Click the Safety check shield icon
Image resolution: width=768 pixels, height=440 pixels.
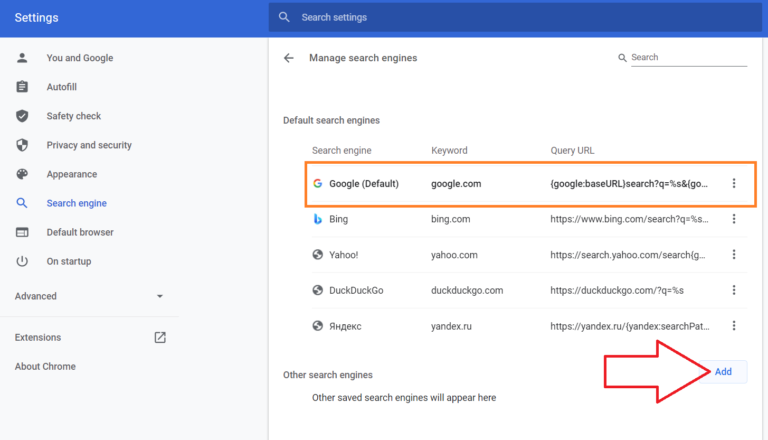tap(22, 116)
